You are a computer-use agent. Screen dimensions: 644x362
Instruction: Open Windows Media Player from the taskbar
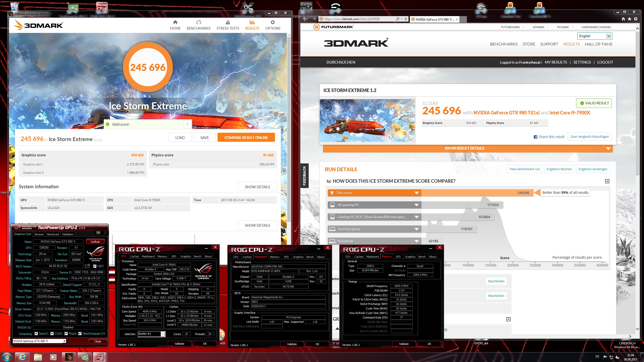point(53,357)
